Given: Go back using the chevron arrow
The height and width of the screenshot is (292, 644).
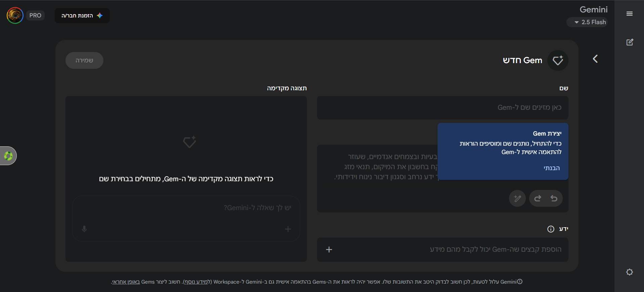Looking at the screenshot, I should (x=595, y=59).
